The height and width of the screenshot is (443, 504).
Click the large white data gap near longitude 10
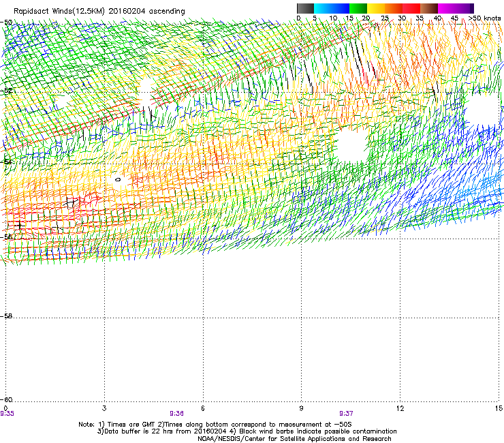(x=352, y=145)
